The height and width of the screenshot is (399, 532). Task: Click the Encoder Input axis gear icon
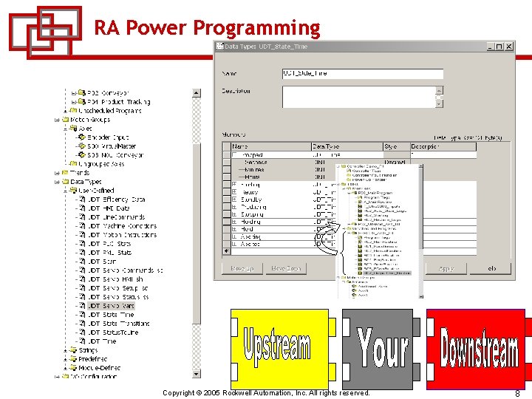point(82,137)
